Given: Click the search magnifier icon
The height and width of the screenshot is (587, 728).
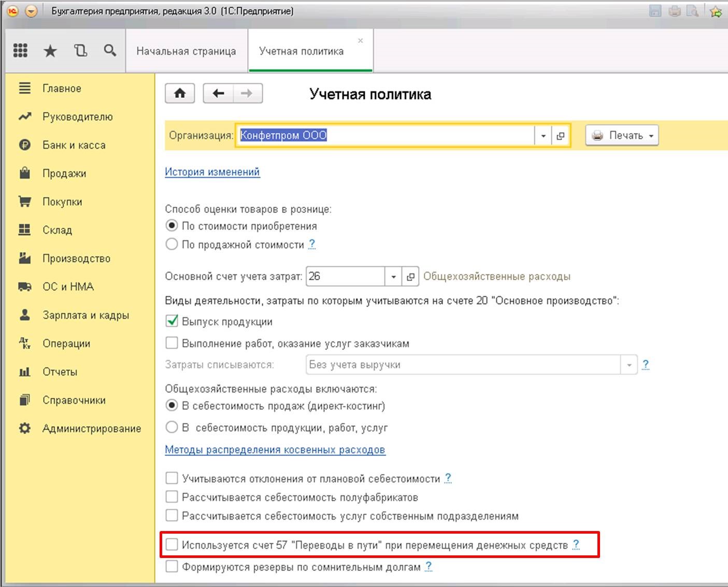Looking at the screenshot, I should (x=110, y=50).
